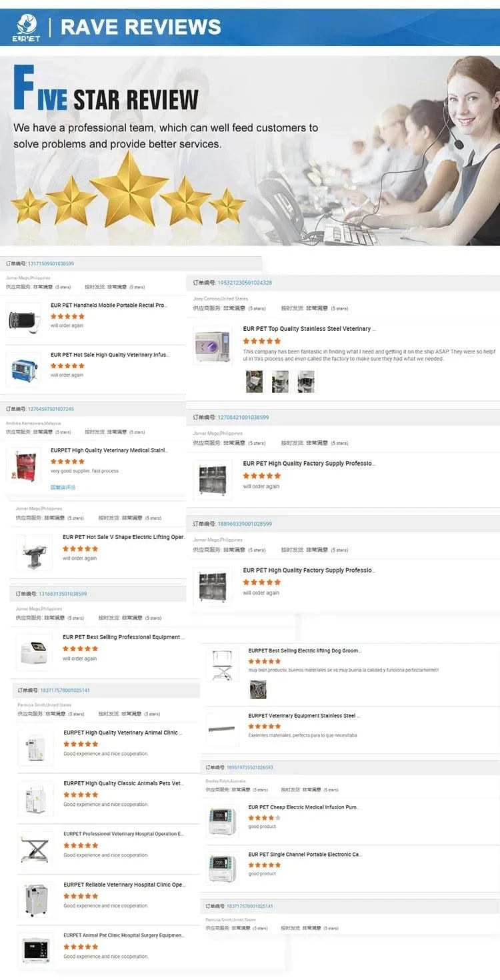Click the EURPET logo in the header
This screenshot has width=500, height=980.
25,27
